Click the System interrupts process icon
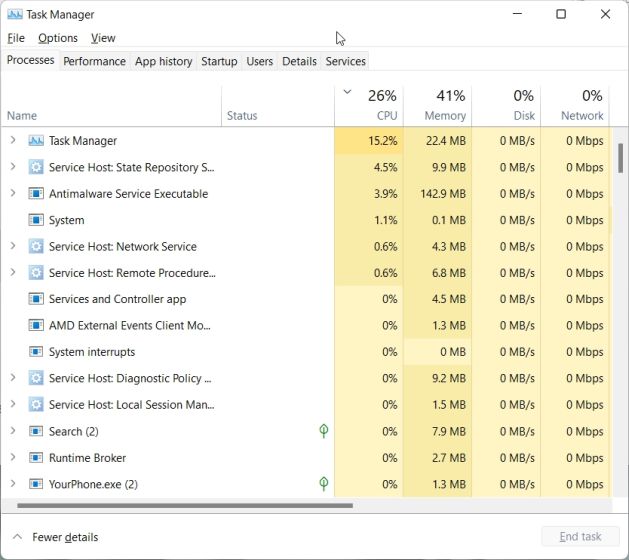The height and width of the screenshot is (560, 629). coord(36,352)
